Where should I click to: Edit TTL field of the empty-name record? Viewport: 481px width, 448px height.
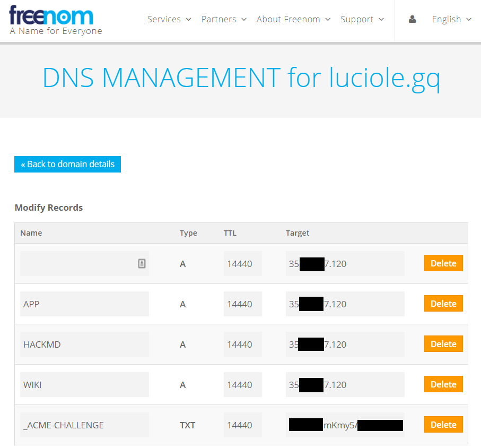point(243,263)
